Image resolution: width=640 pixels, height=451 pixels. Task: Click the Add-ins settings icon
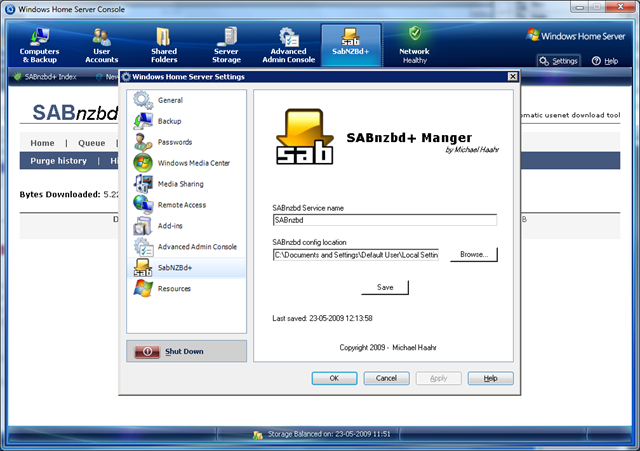[143, 226]
